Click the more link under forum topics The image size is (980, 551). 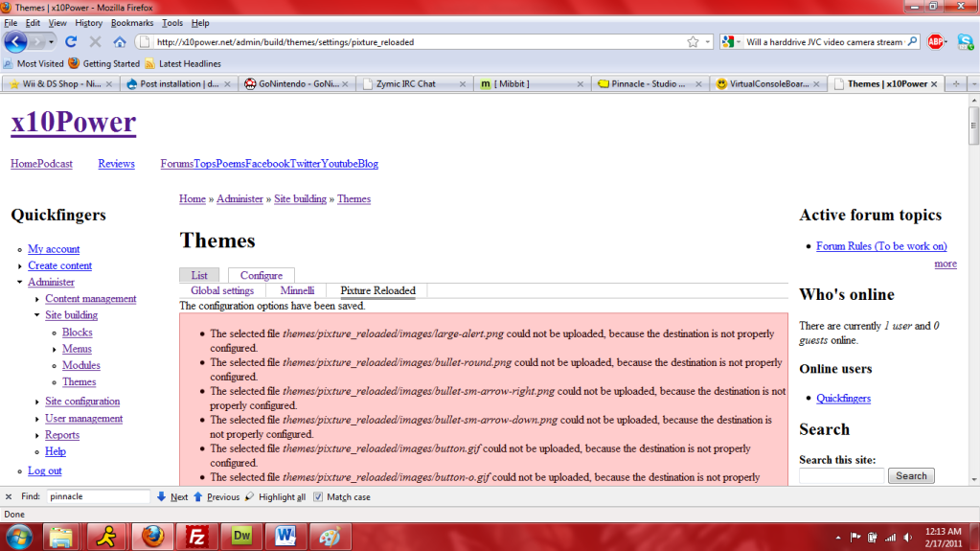tap(945, 264)
